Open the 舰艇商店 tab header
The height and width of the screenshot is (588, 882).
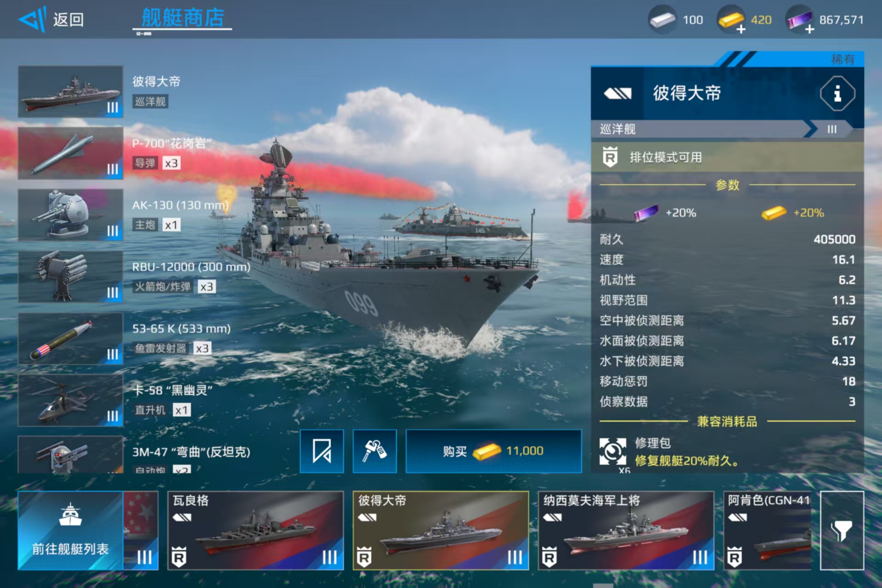pos(182,18)
